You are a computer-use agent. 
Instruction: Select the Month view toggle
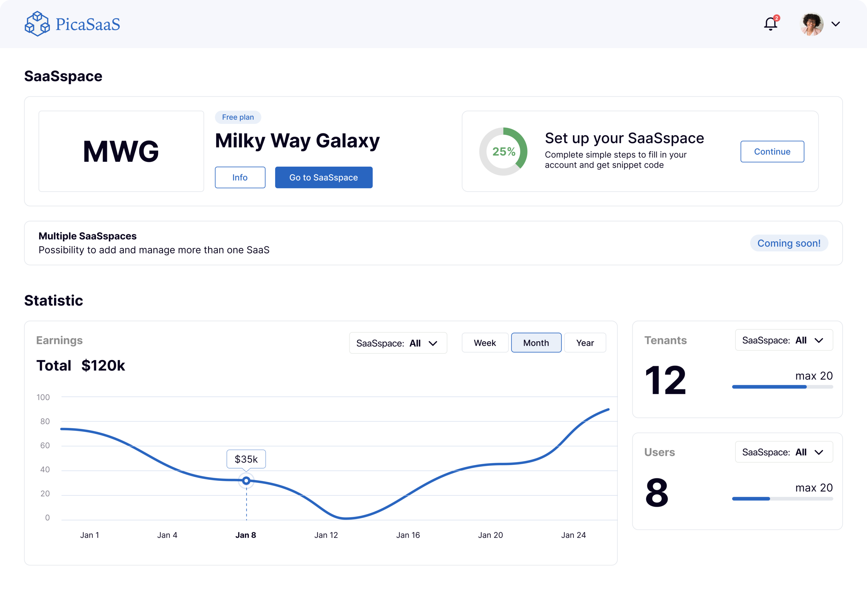coord(536,343)
